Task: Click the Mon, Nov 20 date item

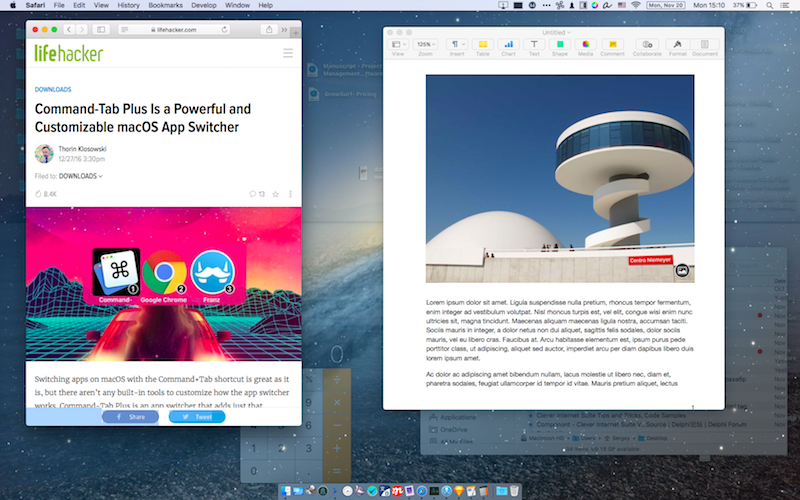Action: point(665,5)
